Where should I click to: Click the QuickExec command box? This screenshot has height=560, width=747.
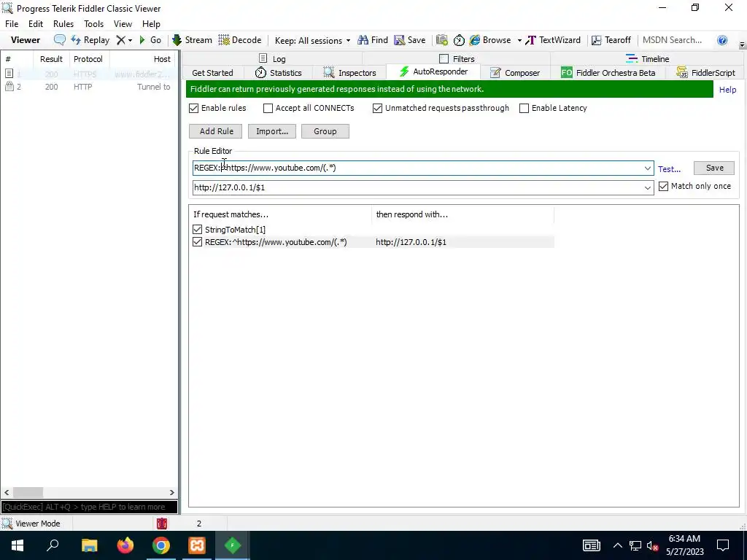click(x=89, y=507)
